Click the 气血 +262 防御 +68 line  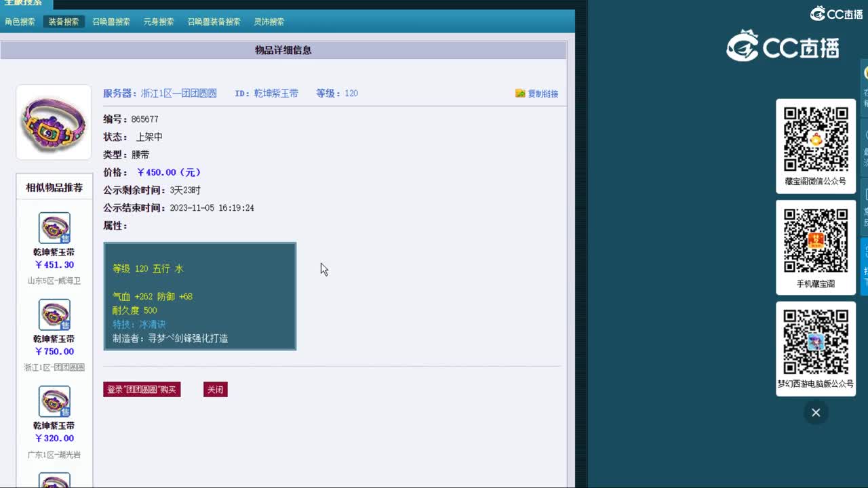point(153,297)
